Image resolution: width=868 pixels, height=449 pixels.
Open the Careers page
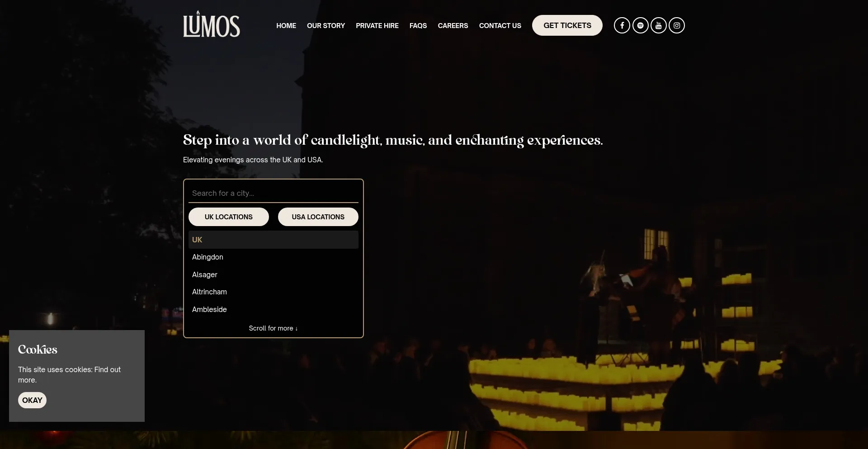click(x=453, y=26)
